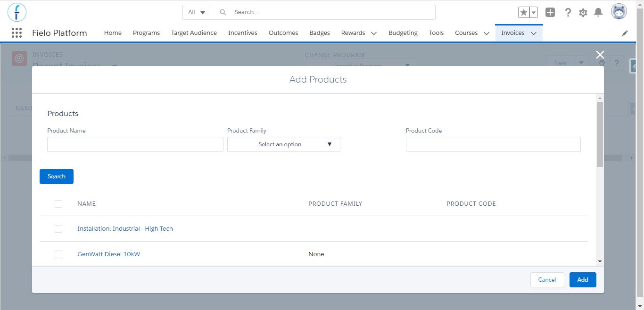Click the pencil edit navigation icon
Screen dimensions: 644x310
click(625, 34)
